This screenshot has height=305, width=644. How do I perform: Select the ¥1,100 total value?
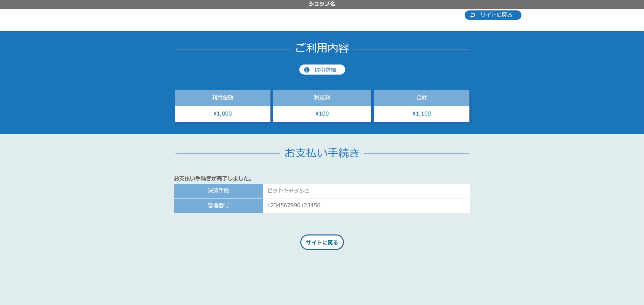422,114
